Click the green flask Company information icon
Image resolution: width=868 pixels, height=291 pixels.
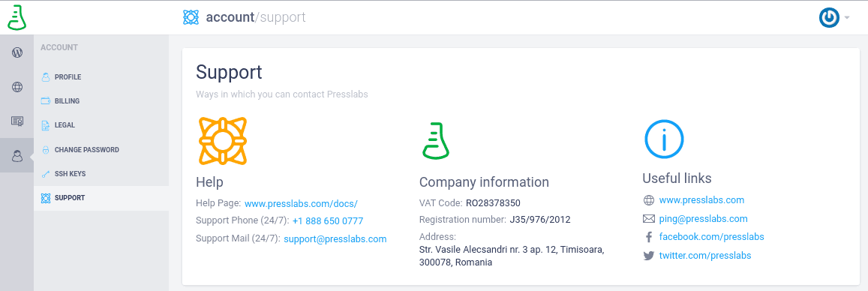click(436, 140)
